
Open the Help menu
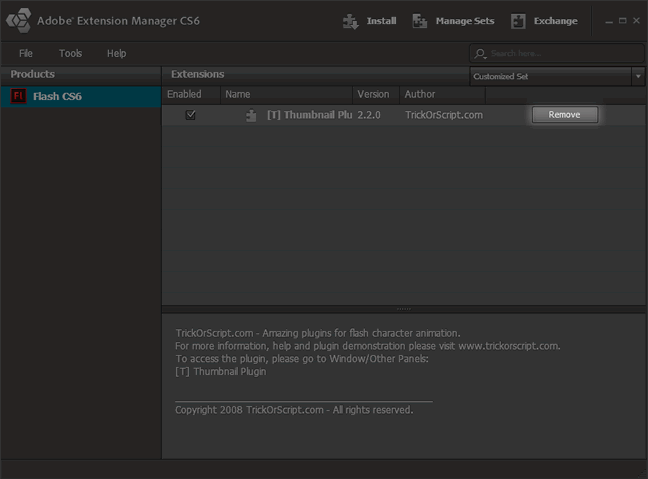[x=117, y=53]
